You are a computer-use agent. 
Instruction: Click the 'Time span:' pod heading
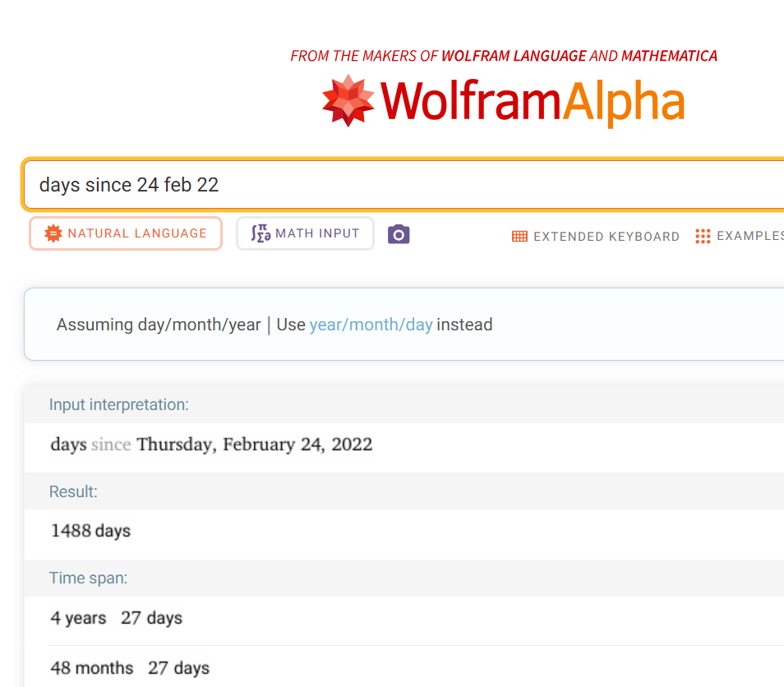click(x=88, y=578)
